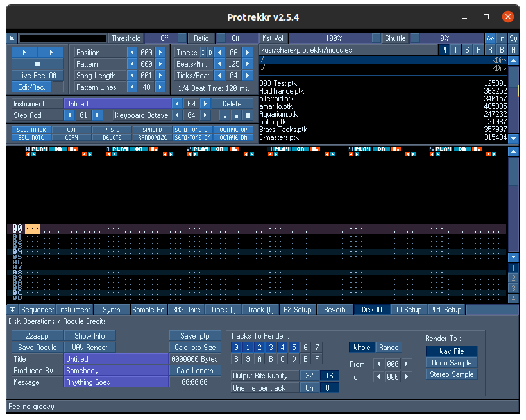Toggle track 0 PLAY state
Screen dimensions: 526x420
pyautogui.click(x=39, y=149)
